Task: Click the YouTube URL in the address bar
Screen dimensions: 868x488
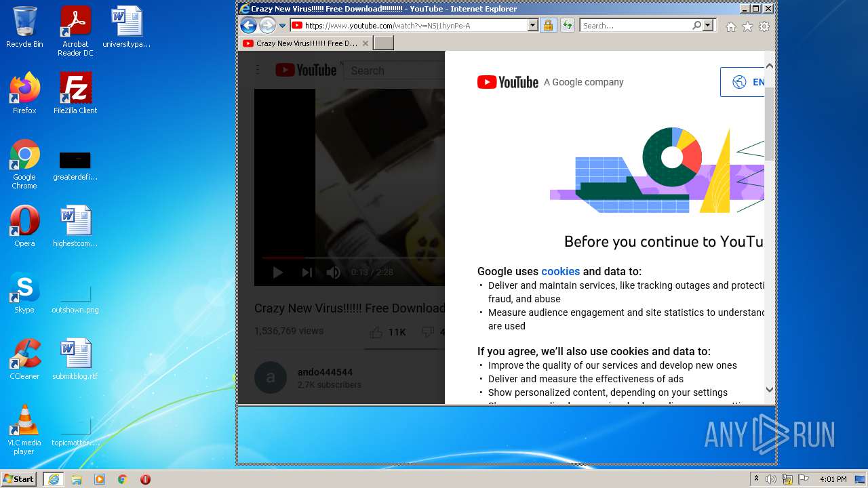Action: point(387,26)
